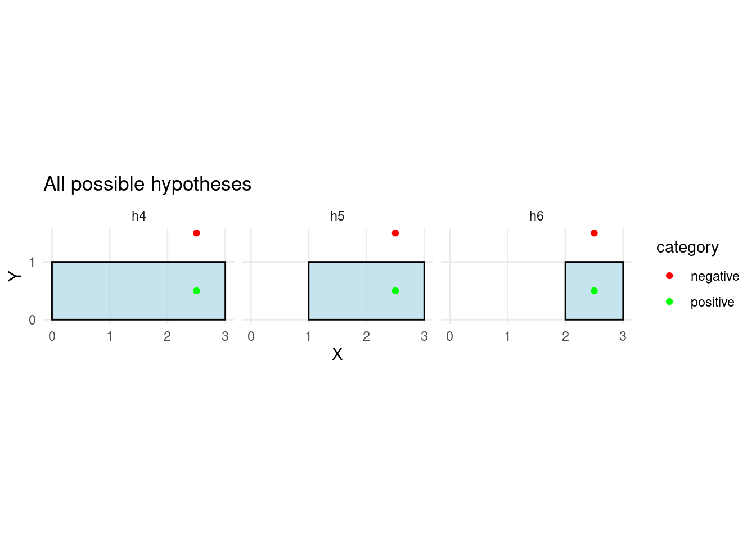
Task: Click the 'All possible hypotheses' title
Action: coord(147,184)
